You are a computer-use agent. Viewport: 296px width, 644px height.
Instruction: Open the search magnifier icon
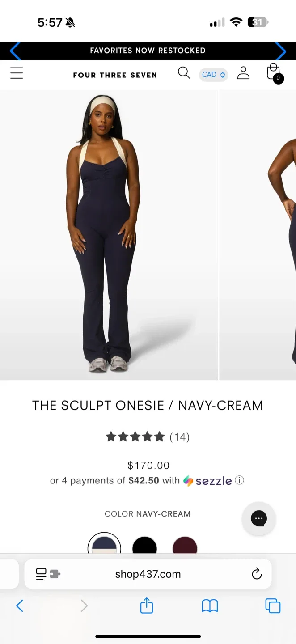click(184, 73)
